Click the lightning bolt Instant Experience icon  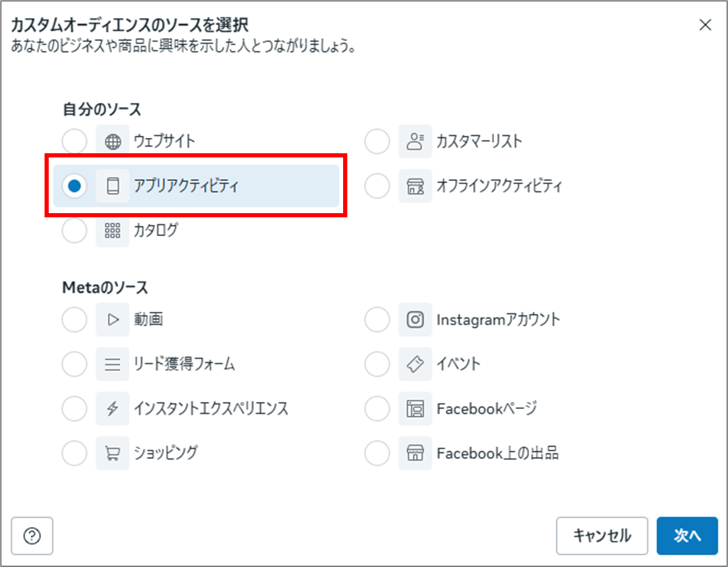113,409
